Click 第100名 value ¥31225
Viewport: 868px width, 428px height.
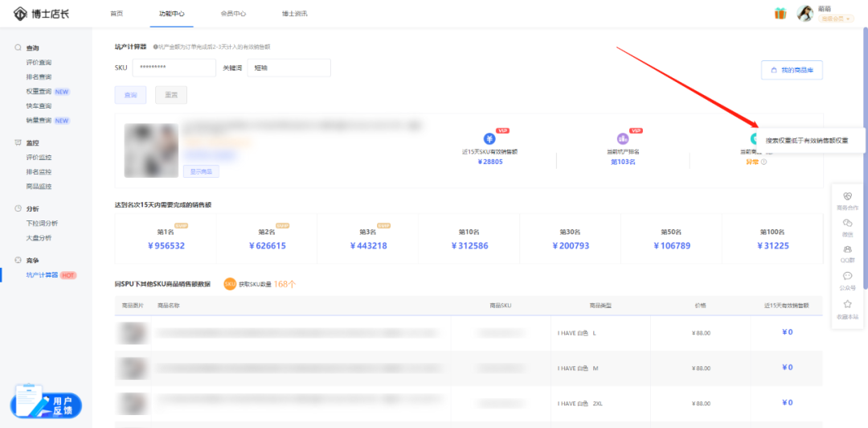pos(773,245)
